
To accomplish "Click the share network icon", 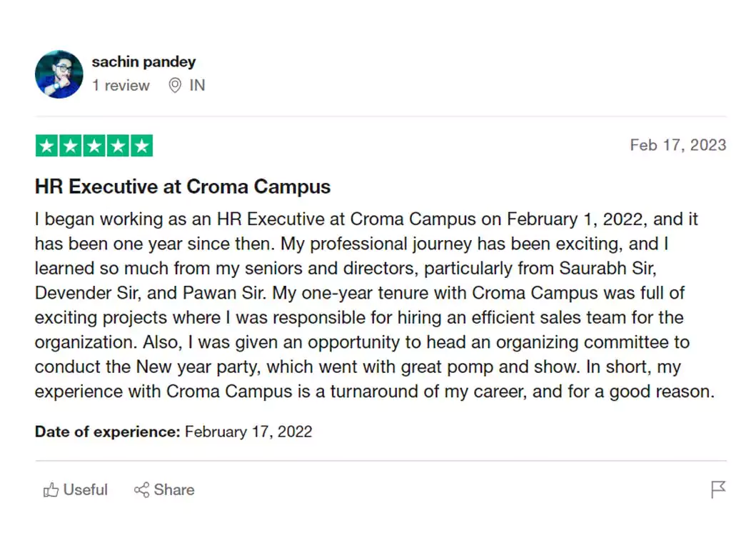I will click(141, 490).
